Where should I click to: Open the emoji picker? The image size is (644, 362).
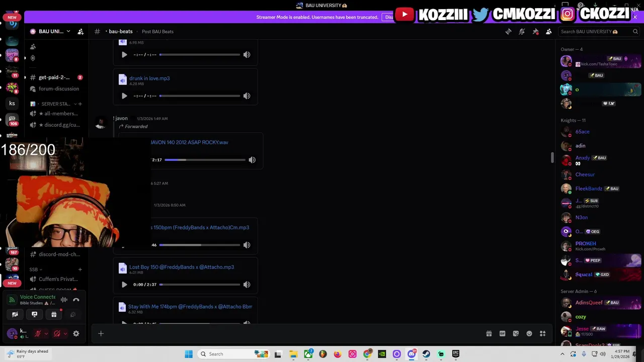coord(529,333)
